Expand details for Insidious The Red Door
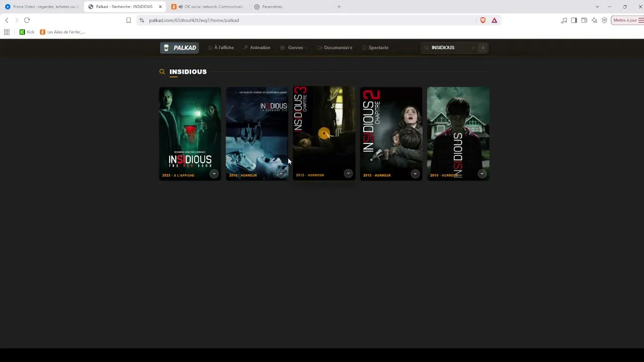644x362 pixels. coord(214,173)
